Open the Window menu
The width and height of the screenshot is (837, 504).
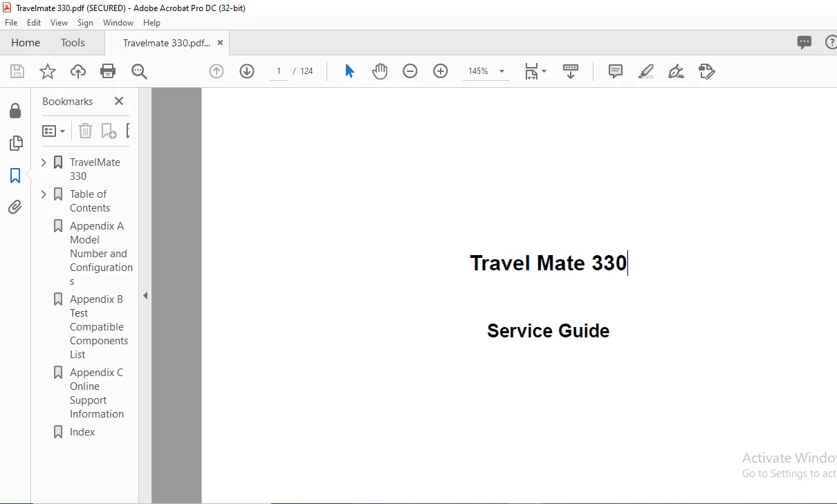[118, 23]
